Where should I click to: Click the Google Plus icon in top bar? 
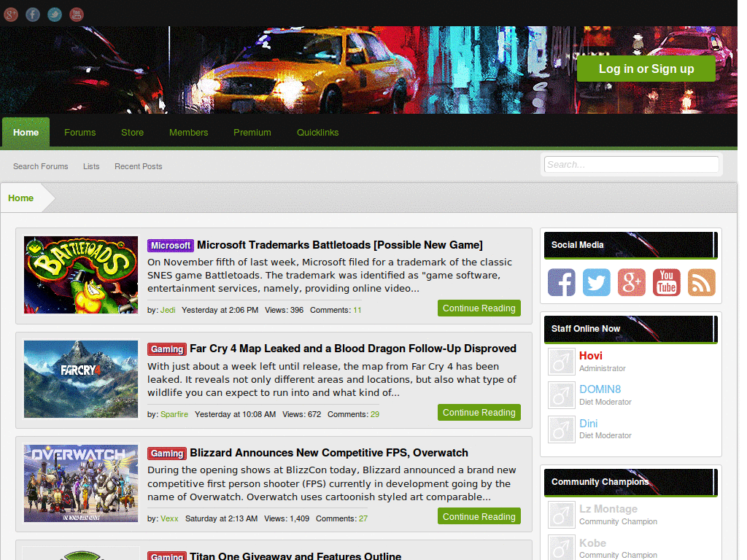click(11, 15)
